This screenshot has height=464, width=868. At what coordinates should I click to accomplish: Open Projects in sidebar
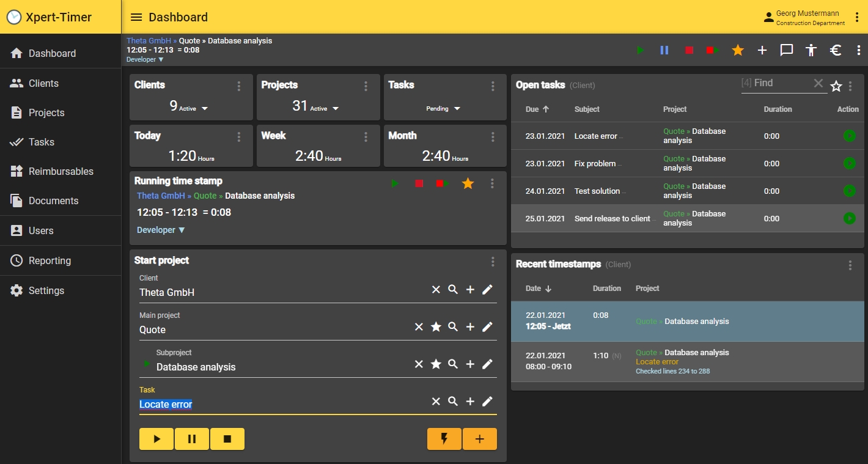tap(61, 112)
